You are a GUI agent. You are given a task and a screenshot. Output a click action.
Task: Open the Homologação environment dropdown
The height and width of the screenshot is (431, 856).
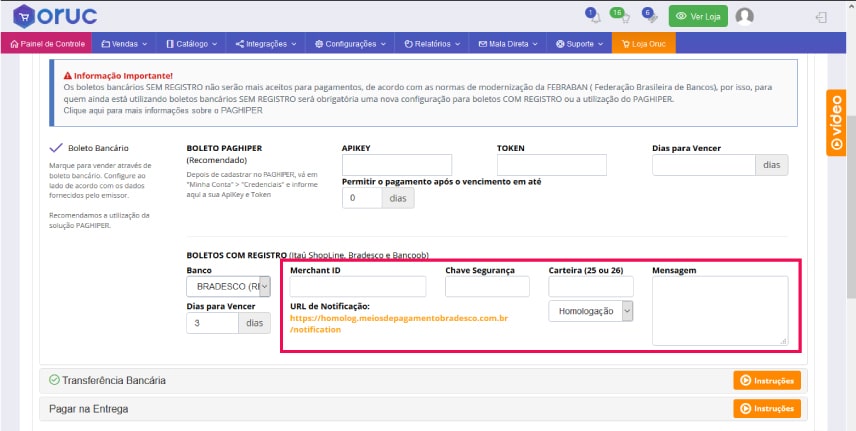pos(591,311)
